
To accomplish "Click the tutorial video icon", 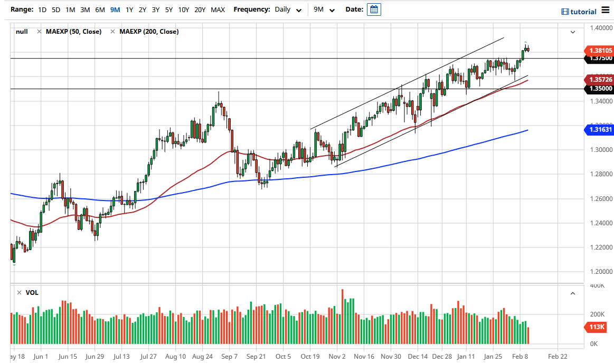I will (x=564, y=11).
